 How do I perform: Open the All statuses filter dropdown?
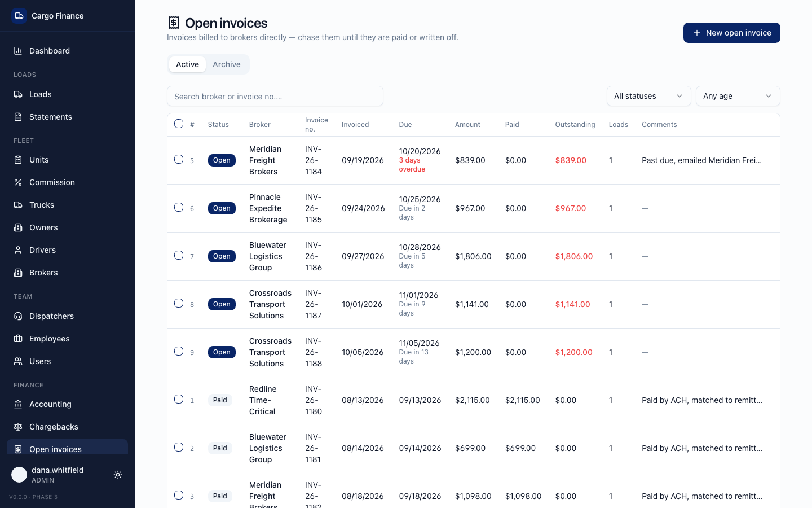pyautogui.click(x=648, y=96)
